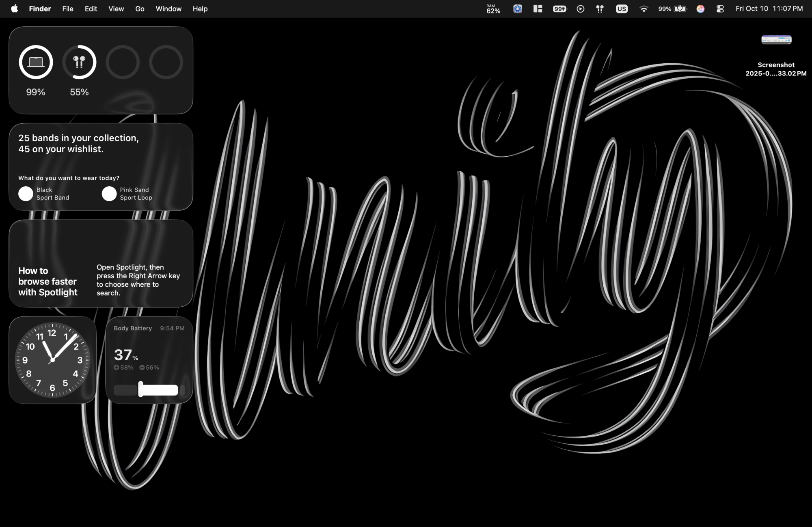This screenshot has width=812, height=527.
Task: Click the AirPods 55% battery ring
Action: point(79,62)
